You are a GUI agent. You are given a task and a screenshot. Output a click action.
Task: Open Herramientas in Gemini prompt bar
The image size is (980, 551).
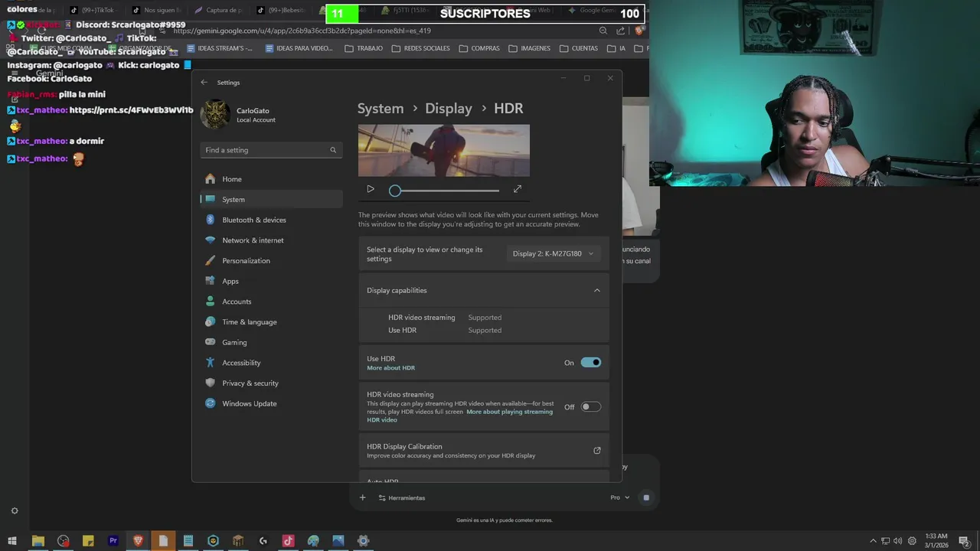(402, 497)
